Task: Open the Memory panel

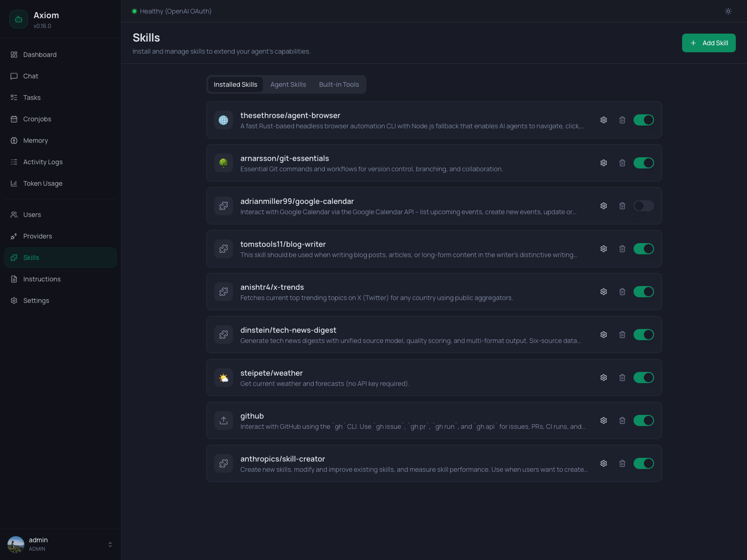Action: pos(35,140)
